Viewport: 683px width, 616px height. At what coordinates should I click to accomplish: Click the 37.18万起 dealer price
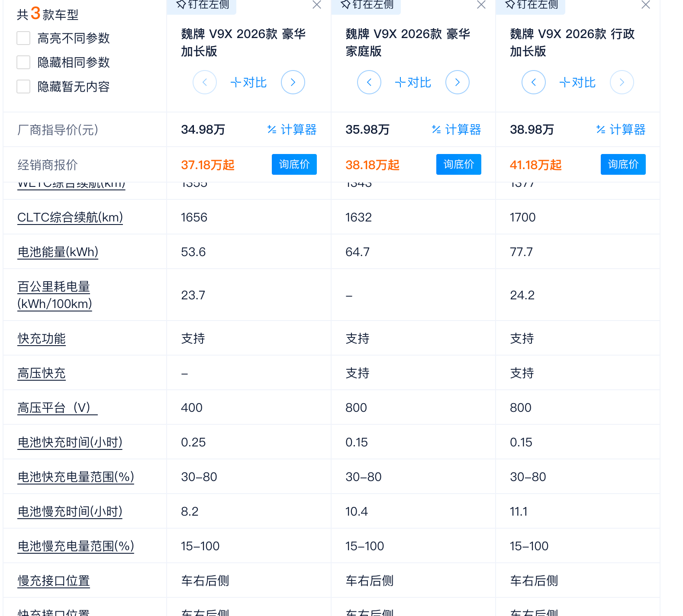(x=208, y=165)
